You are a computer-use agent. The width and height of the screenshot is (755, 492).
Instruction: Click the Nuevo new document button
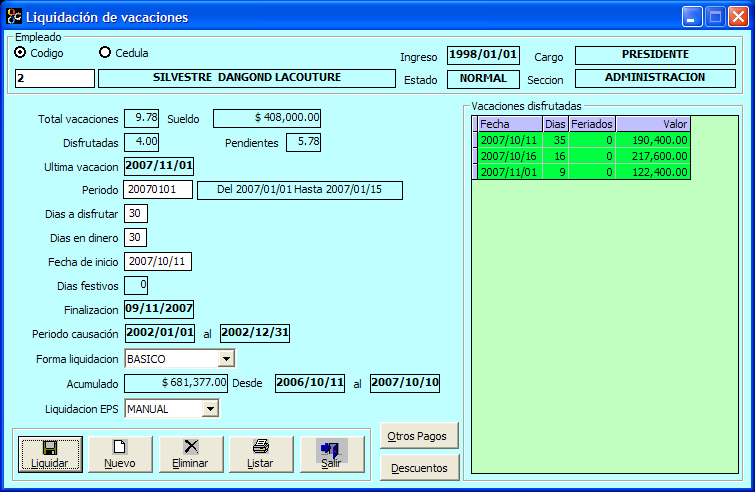coord(120,454)
